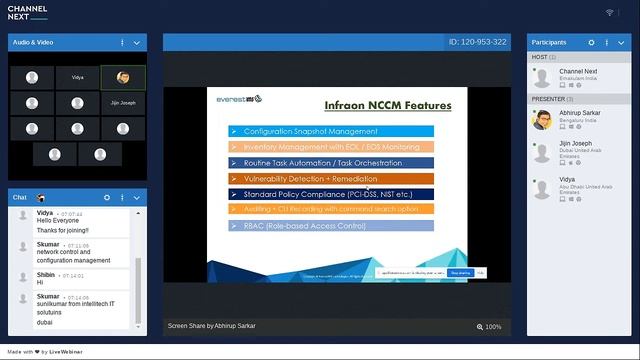Click the camera icon under Abhirup Sarkar
The image size is (640, 360).
[571, 127]
